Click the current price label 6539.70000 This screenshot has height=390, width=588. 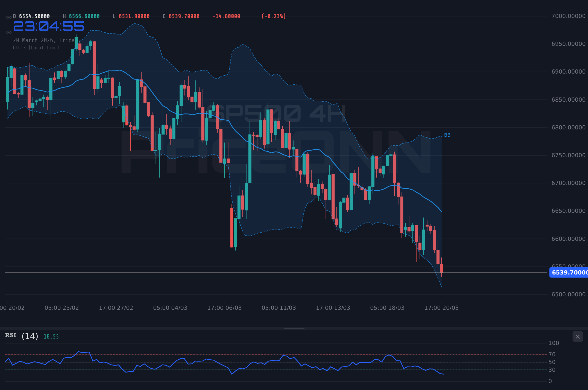[x=569, y=273]
